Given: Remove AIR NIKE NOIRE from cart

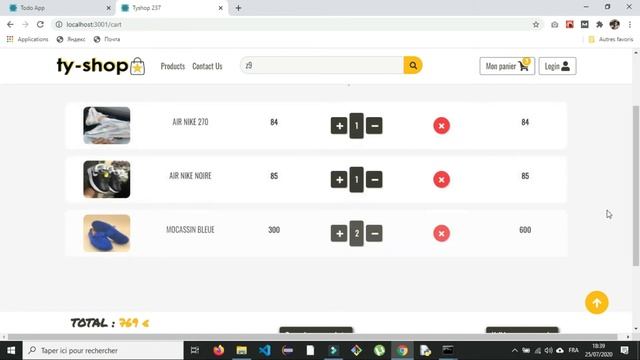Looking at the screenshot, I should (441, 180).
